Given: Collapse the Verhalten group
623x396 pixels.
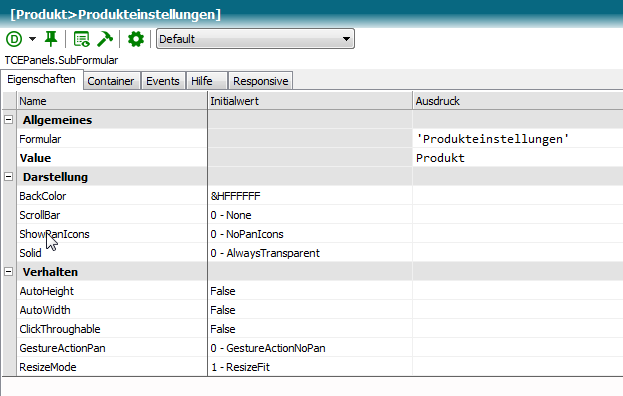Looking at the screenshot, I should tap(8, 272).
